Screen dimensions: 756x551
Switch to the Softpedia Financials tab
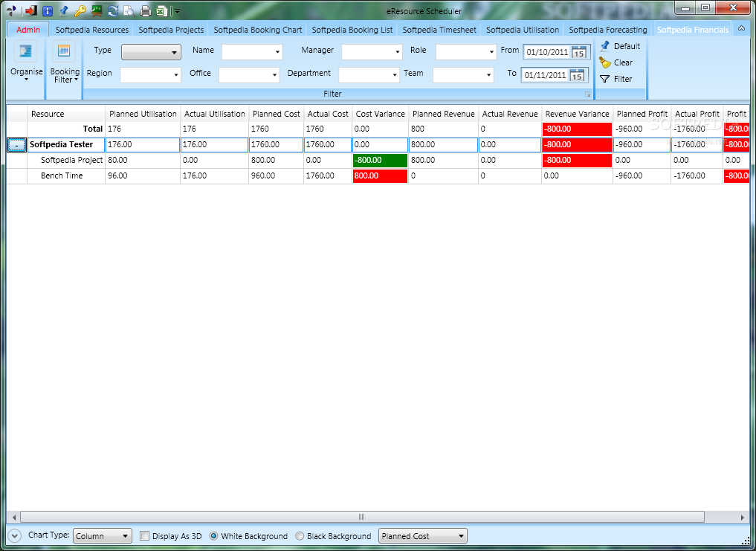693,30
